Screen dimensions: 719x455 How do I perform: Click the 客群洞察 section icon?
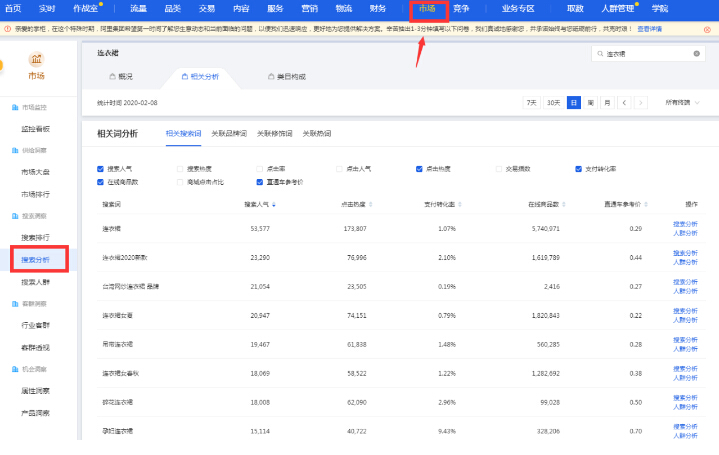click(14, 304)
